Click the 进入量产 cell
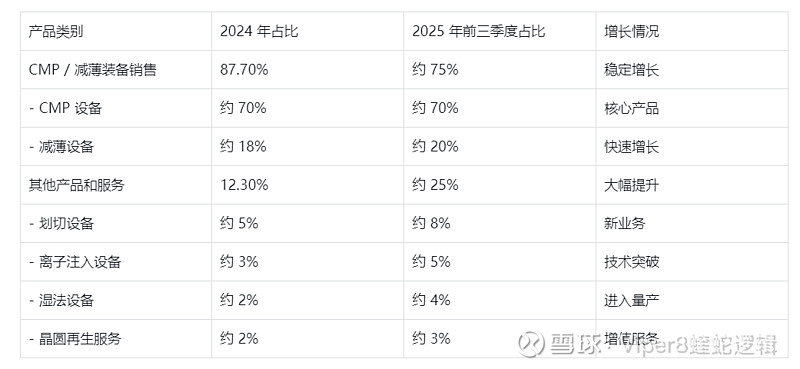800x369 pixels. click(692, 300)
